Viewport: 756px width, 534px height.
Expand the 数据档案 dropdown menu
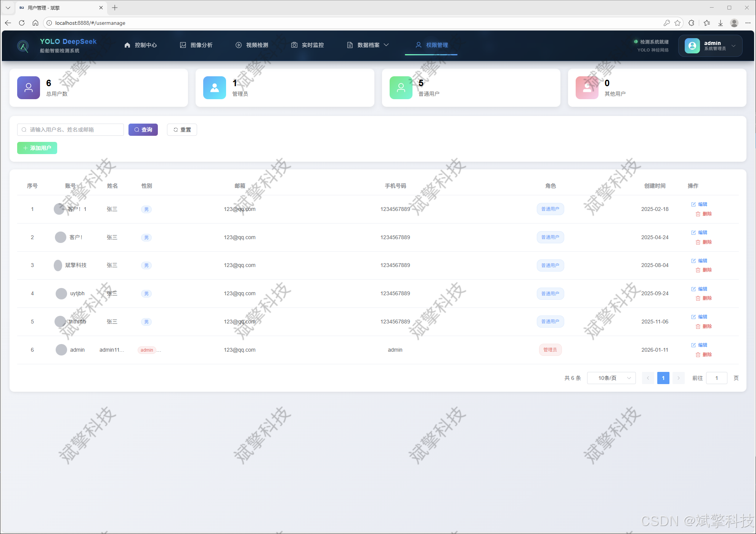point(368,45)
